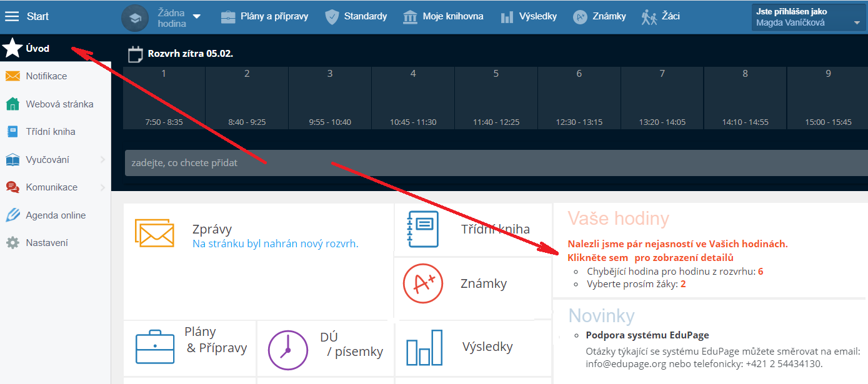Open the Výsledky tile label
Viewport: 868px width, 384px height.
[487, 347]
